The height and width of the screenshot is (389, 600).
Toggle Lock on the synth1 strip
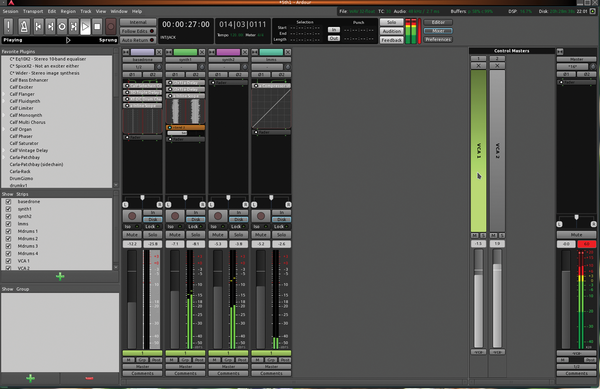195,227
